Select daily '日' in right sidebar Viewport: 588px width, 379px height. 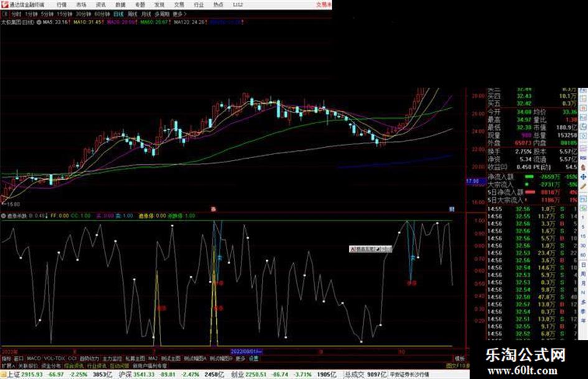(583, 264)
